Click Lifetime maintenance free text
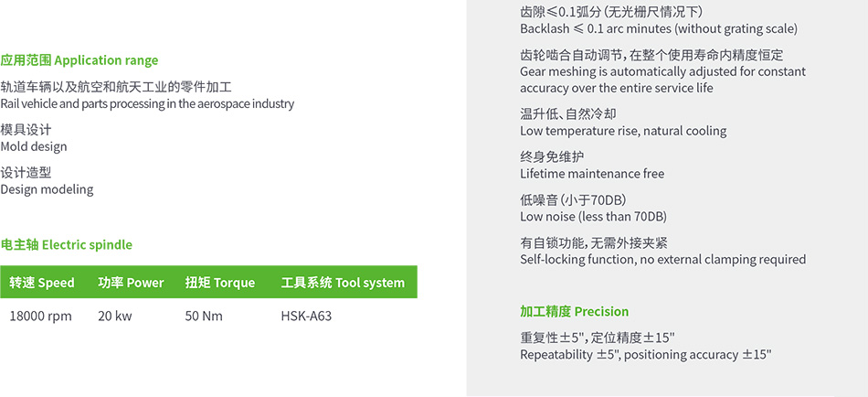 (x=592, y=174)
